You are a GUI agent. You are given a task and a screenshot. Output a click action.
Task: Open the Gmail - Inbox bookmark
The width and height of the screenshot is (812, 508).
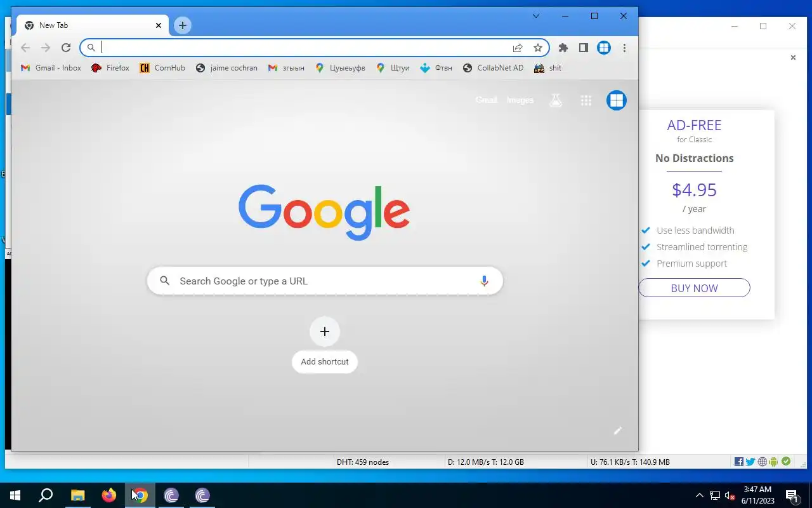pyautogui.click(x=51, y=68)
